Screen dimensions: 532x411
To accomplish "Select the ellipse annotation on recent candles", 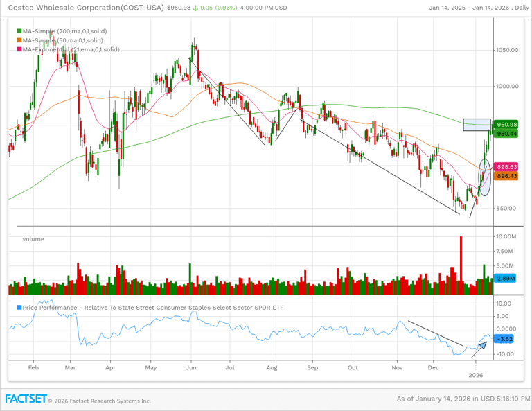I will (484, 176).
